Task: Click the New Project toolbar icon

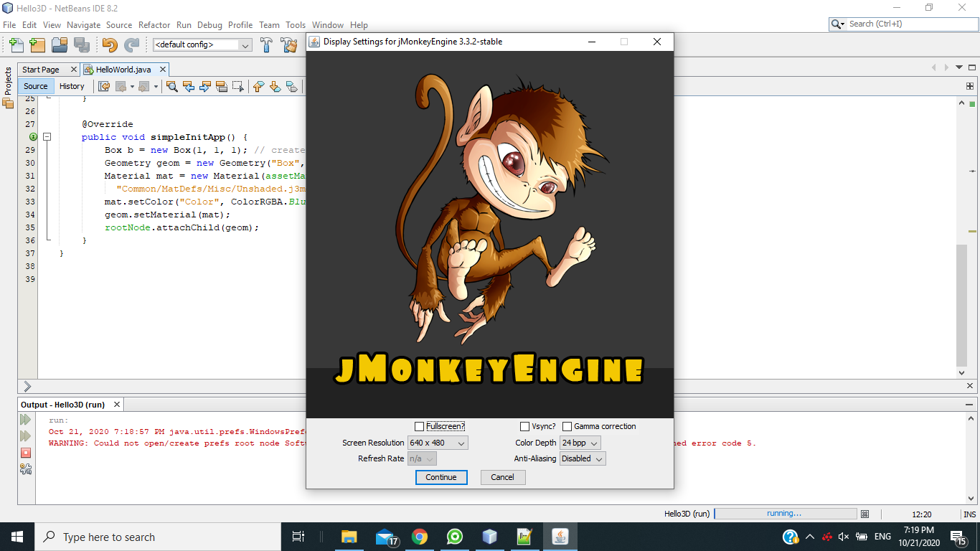Action: pos(37,45)
